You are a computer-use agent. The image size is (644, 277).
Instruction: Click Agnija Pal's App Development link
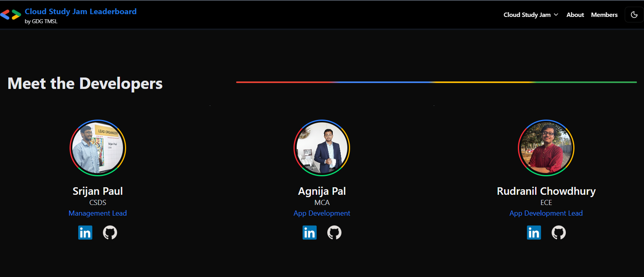[x=322, y=213]
